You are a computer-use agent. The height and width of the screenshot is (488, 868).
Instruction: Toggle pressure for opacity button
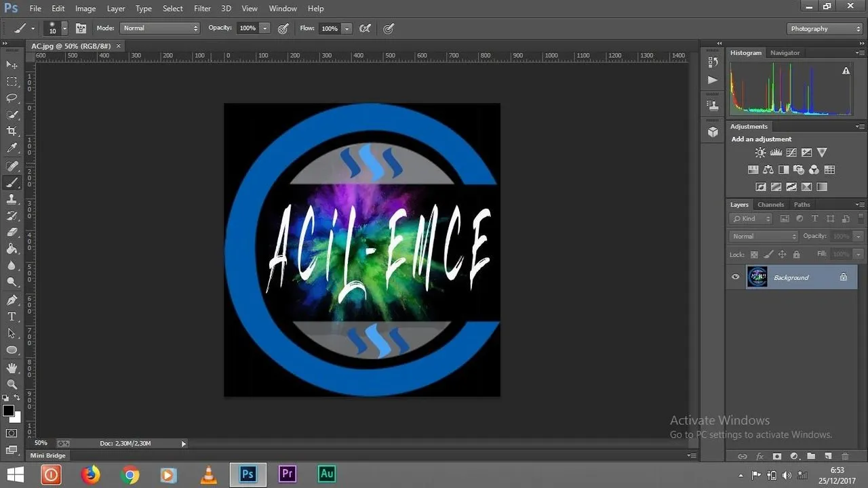click(283, 28)
